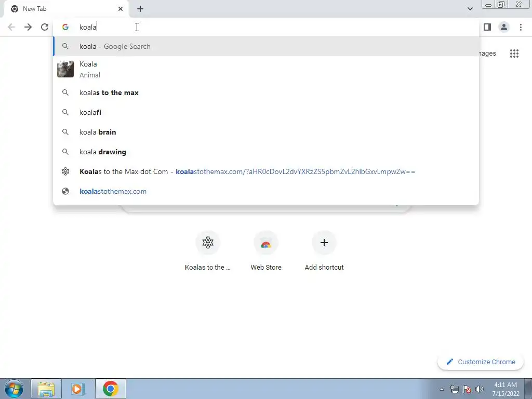Go back with the back arrow
This screenshot has width=532, height=399.
(x=11, y=27)
